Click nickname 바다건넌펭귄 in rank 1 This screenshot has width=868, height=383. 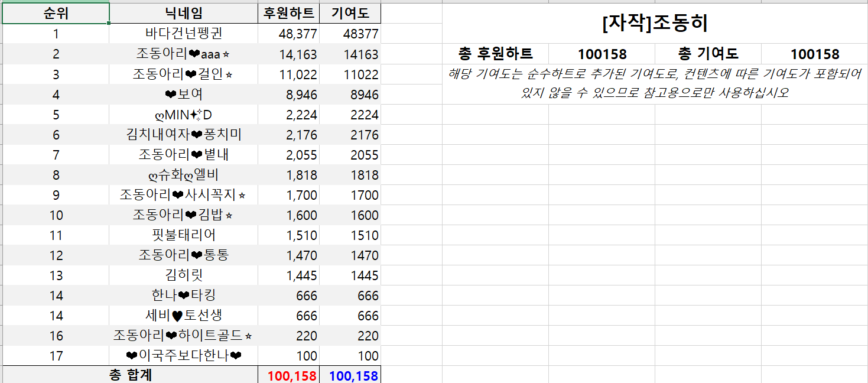tap(181, 34)
